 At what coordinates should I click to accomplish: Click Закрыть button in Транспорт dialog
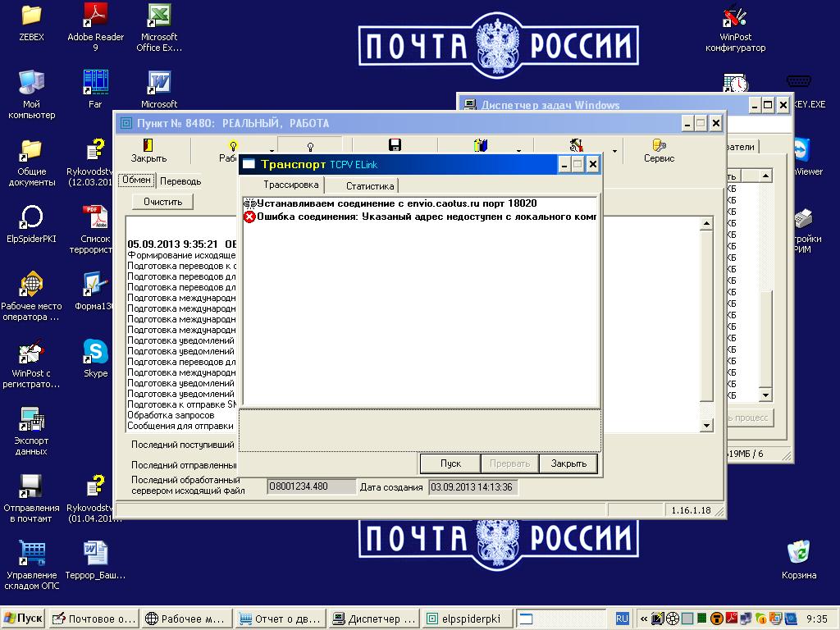click(x=568, y=463)
